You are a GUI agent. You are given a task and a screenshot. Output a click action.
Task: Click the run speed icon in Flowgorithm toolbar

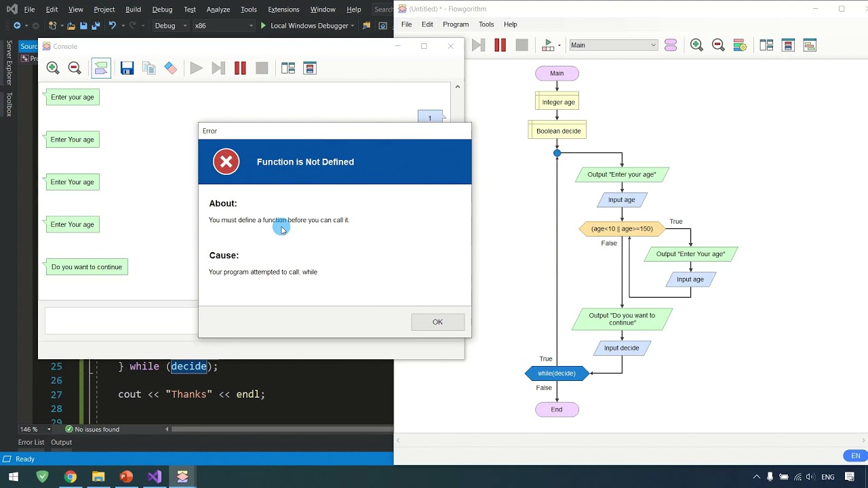click(x=548, y=45)
